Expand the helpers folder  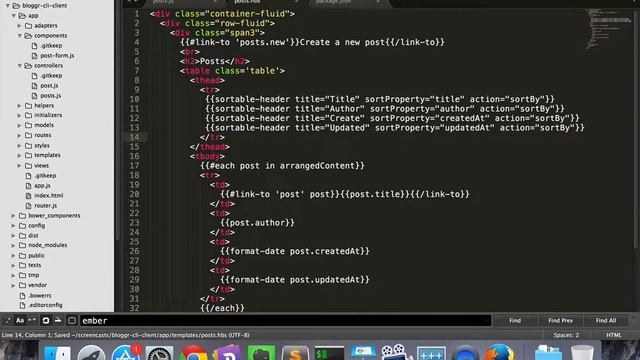pyautogui.click(x=19, y=106)
